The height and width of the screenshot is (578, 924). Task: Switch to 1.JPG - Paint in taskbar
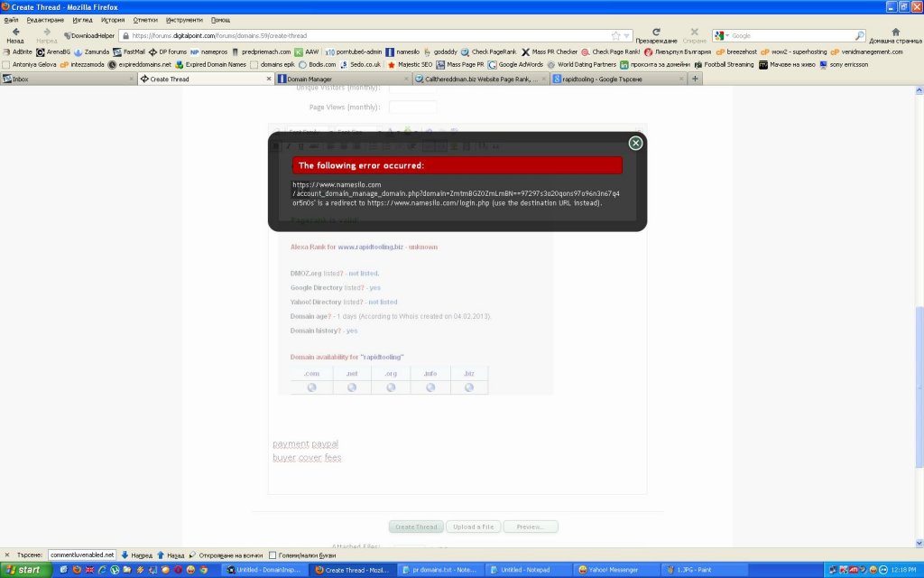pyautogui.click(x=703, y=570)
